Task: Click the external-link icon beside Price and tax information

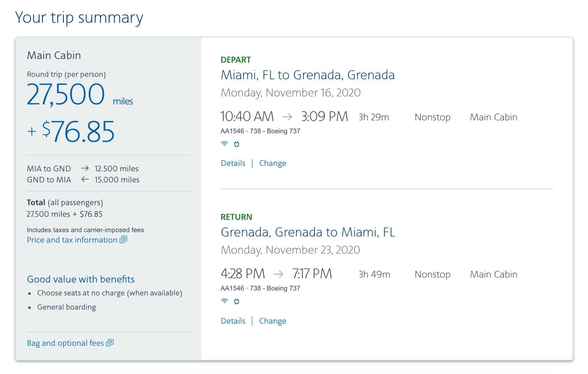Action: click(x=123, y=240)
